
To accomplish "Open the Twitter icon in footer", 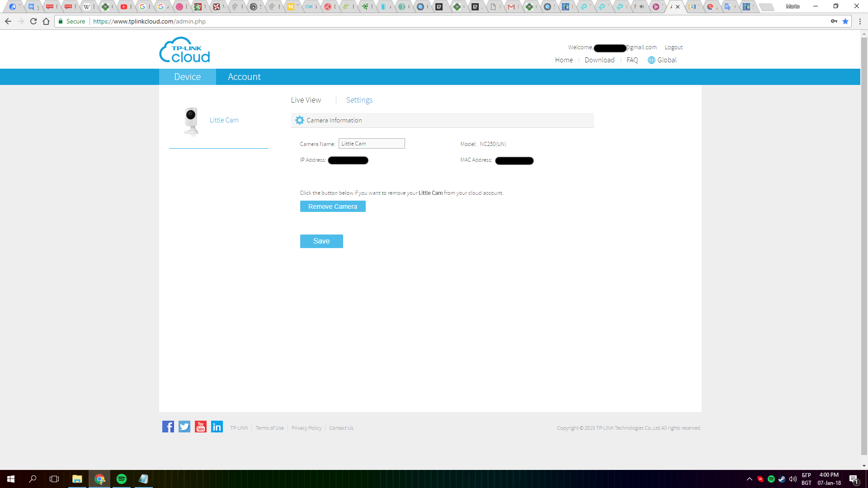I will click(184, 427).
